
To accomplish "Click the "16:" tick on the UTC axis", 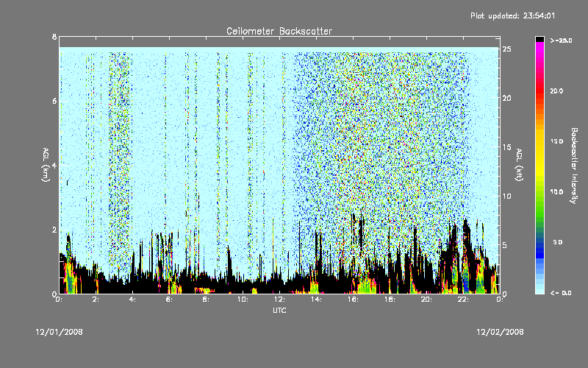I will 354,300.
